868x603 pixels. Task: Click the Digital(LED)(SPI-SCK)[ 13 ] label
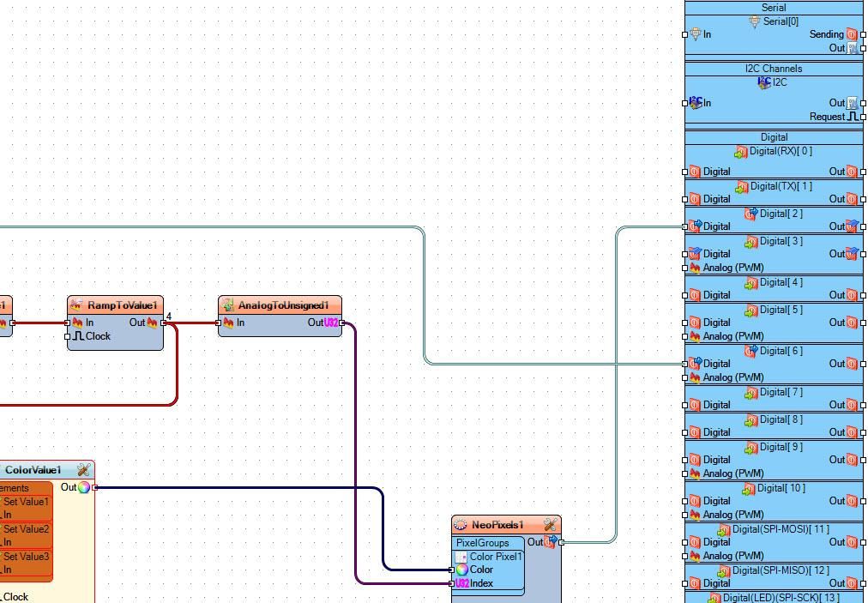[781, 598]
